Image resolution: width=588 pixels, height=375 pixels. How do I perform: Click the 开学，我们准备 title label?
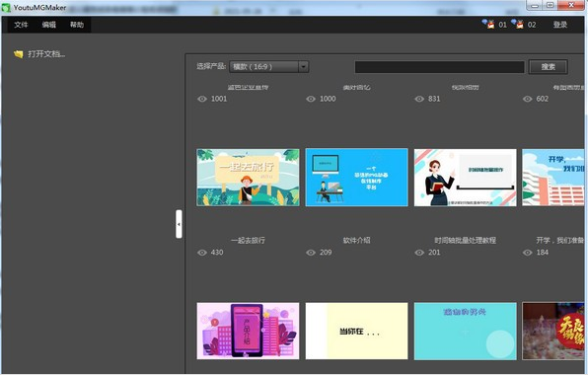(x=559, y=241)
